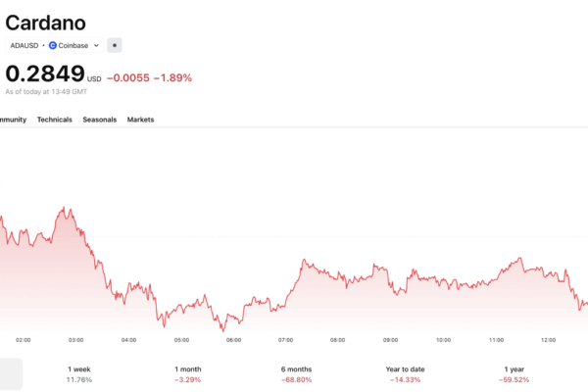588x392 pixels.
Task: Choose the 1 month time range
Action: [187, 373]
